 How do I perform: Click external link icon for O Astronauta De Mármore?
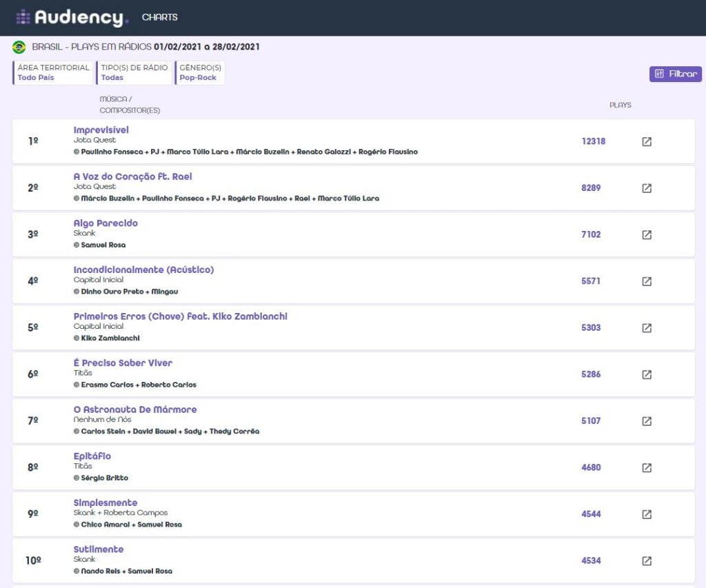646,421
